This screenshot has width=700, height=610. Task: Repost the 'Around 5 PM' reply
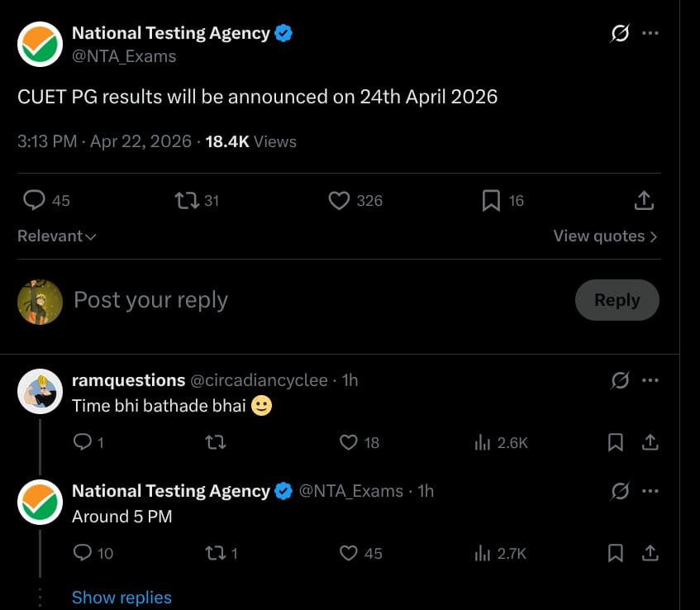click(x=215, y=553)
